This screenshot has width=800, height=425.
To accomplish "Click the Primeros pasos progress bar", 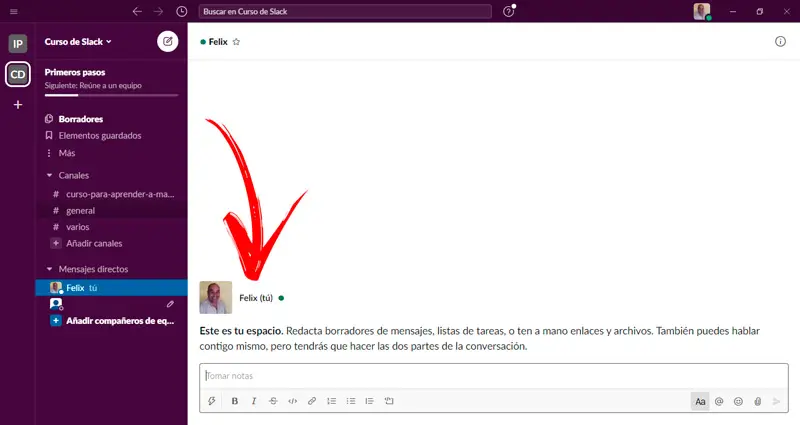I will (111, 95).
